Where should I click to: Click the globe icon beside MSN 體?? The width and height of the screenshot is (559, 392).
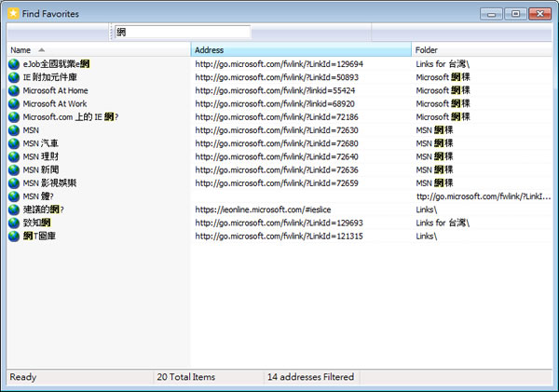[14, 196]
